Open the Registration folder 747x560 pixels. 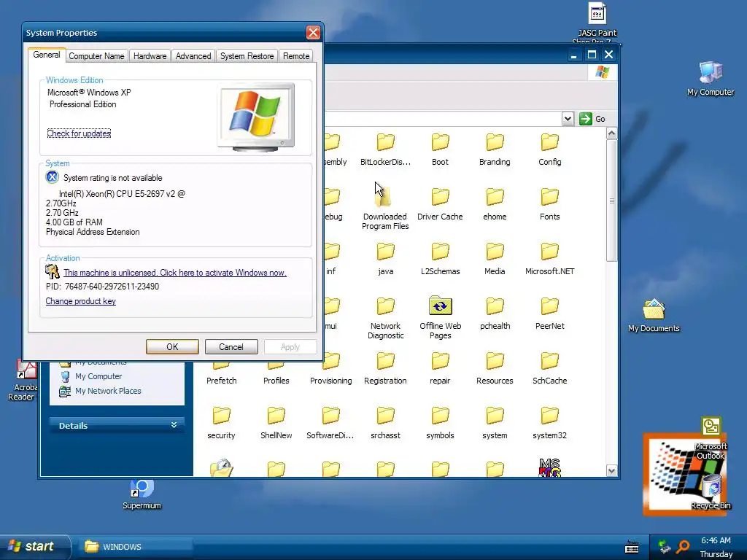click(x=385, y=368)
